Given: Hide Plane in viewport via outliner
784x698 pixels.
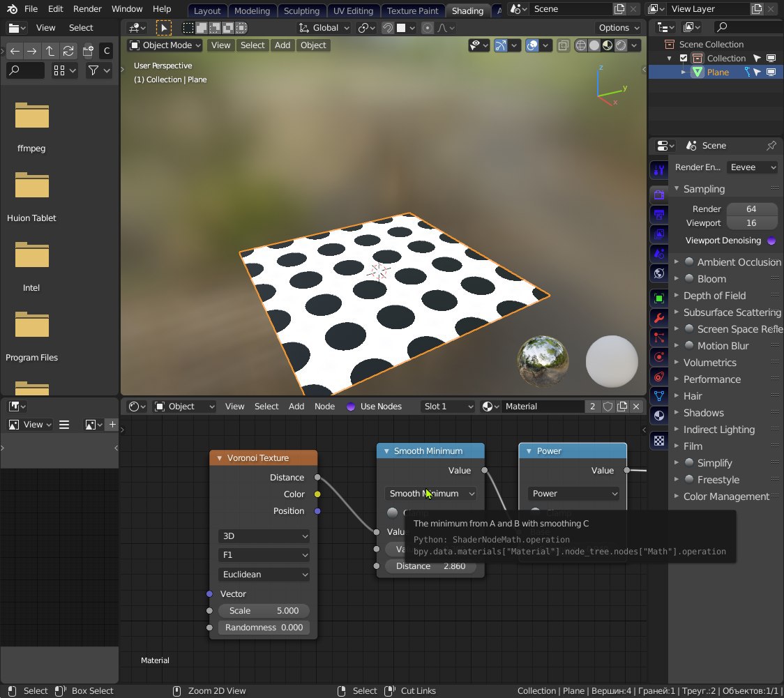Looking at the screenshot, I should (x=771, y=72).
